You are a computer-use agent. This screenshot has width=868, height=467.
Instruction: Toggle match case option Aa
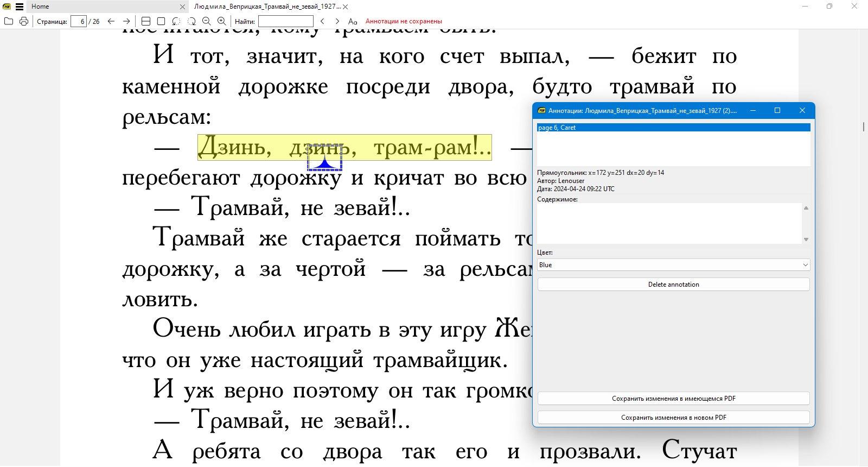[353, 21]
